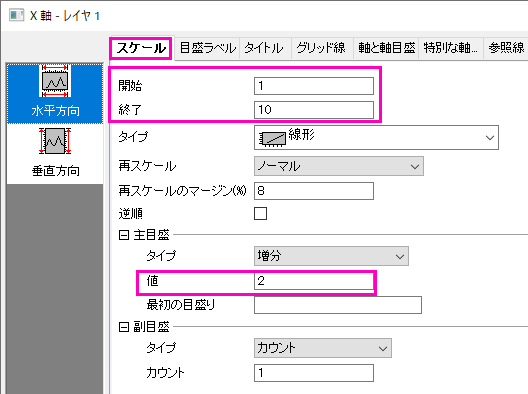Switch to the 目盛ラベル tab

(208, 48)
